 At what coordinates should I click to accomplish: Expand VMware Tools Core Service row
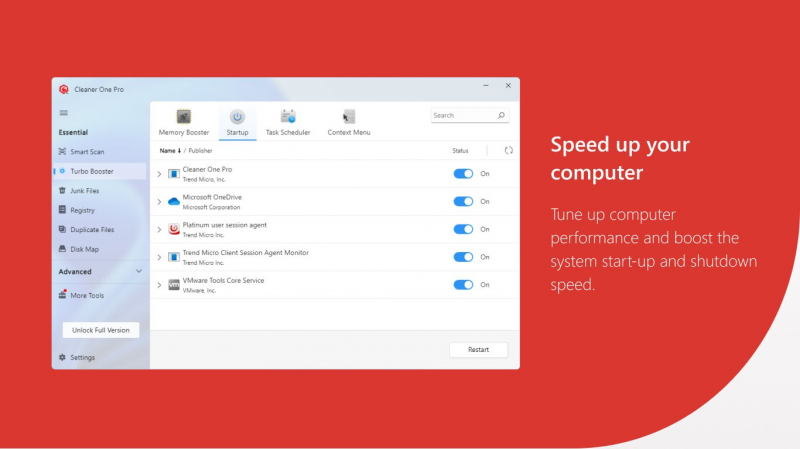(159, 285)
